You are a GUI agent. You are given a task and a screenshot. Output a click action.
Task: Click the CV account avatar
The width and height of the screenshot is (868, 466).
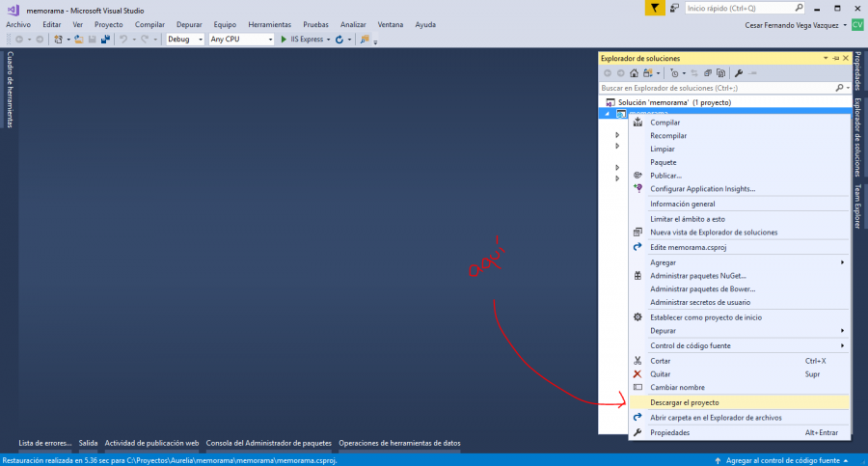coord(857,25)
